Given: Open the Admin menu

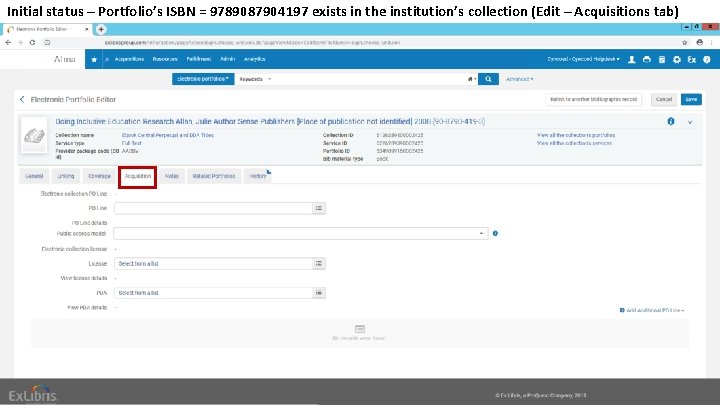Looking at the screenshot, I should coord(227,59).
